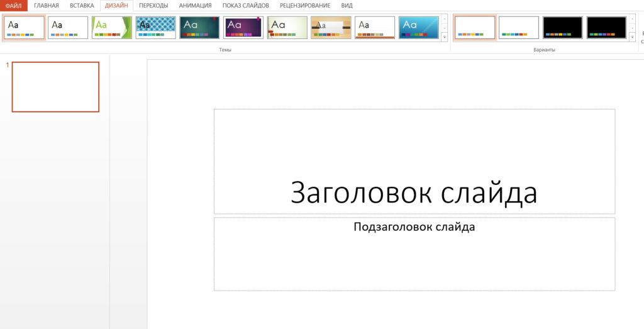Apply the green Aa theme

[112, 28]
